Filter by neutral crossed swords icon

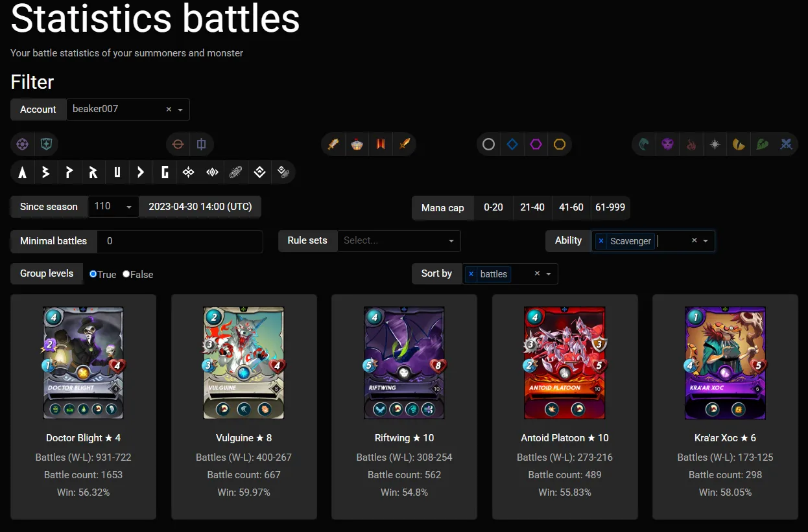pyautogui.click(x=786, y=144)
